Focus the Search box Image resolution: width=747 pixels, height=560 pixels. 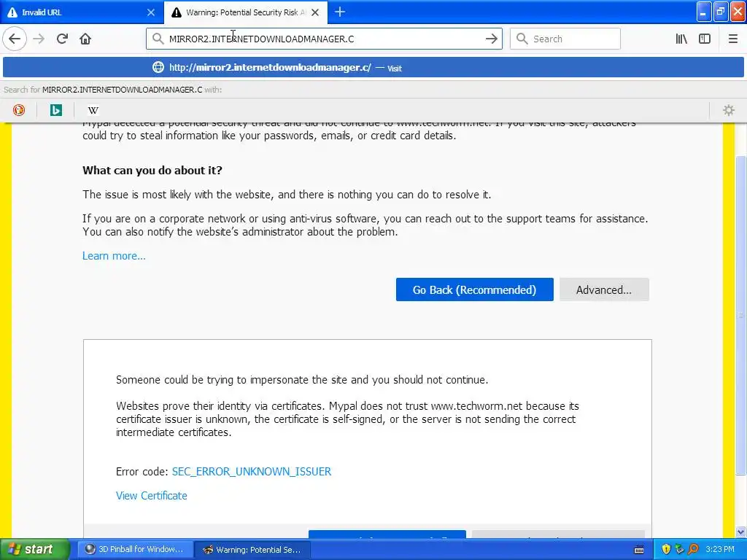565,39
